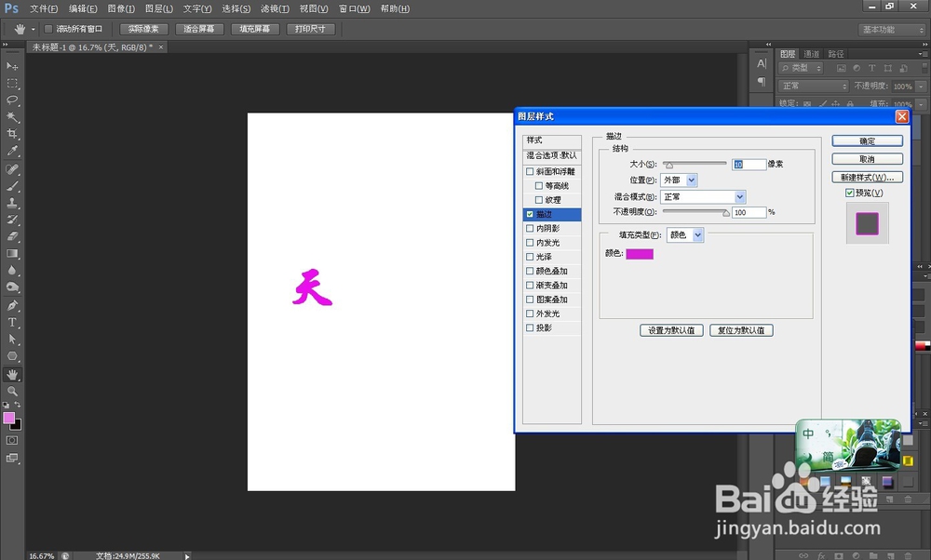Open stroke Fill Type dropdown
Screen dimensions: 931x560
685,235
